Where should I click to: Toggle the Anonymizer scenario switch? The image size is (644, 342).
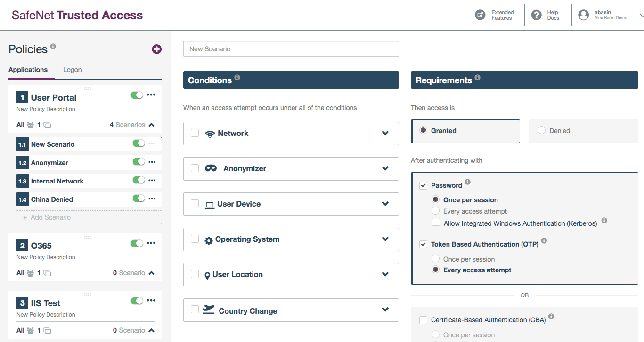[x=139, y=162]
